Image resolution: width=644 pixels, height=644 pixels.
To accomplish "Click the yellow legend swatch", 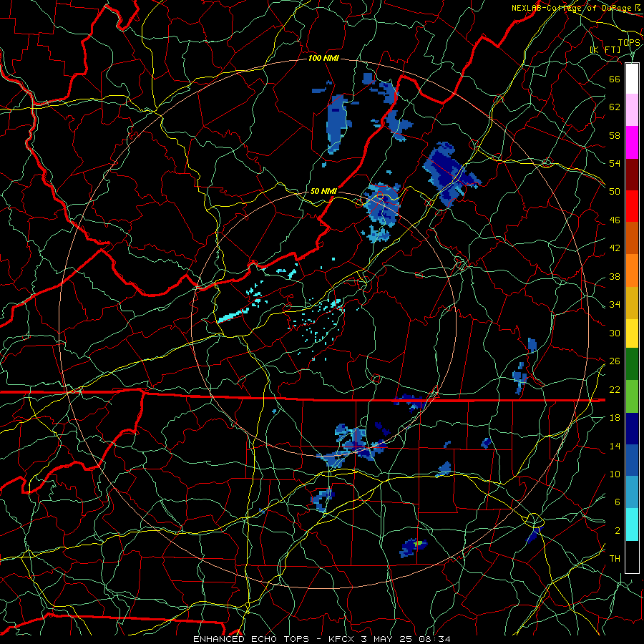I will click(x=632, y=333).
